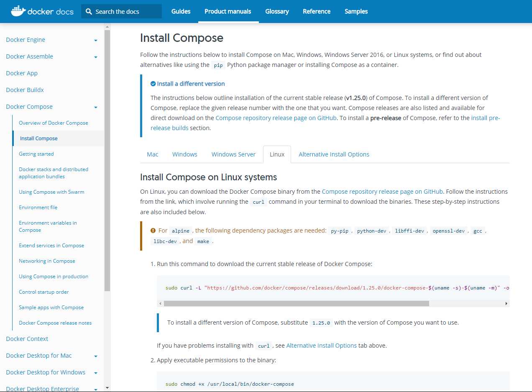This screenshot has height=392, width=532.
Task: Open Using Compose with Swarm
Action: (x=51, y=192)
